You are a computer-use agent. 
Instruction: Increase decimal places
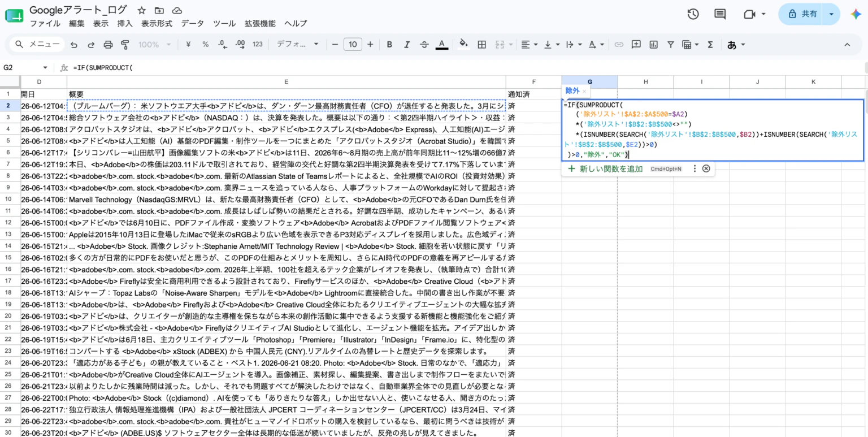point(240,44)
